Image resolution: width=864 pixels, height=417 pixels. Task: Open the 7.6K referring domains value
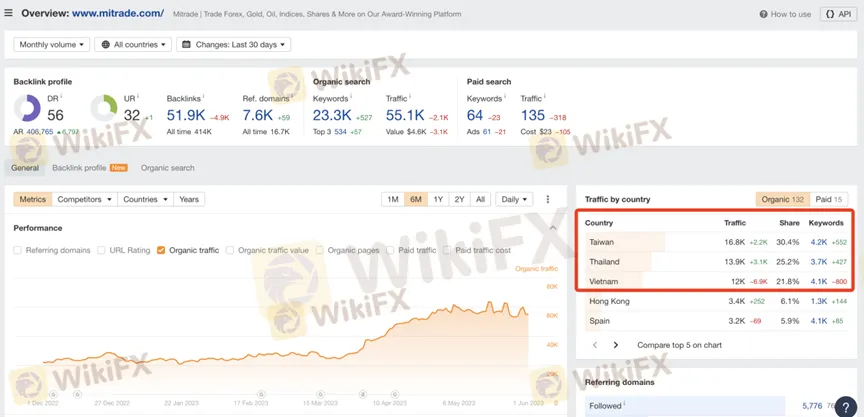[x=258, y=115]
